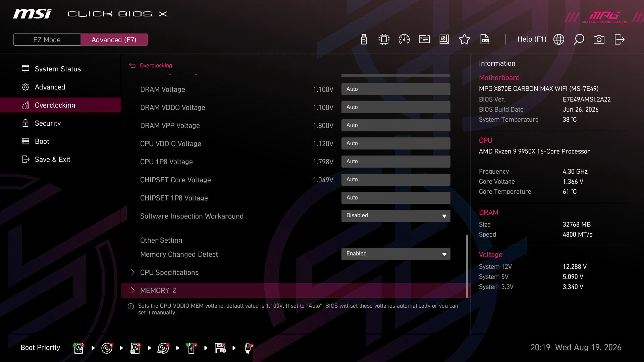The height and width of the screenshot is (362, 644).
Task: Open Memory Changed Detect dropdown
Action: [x=396, y=254]
